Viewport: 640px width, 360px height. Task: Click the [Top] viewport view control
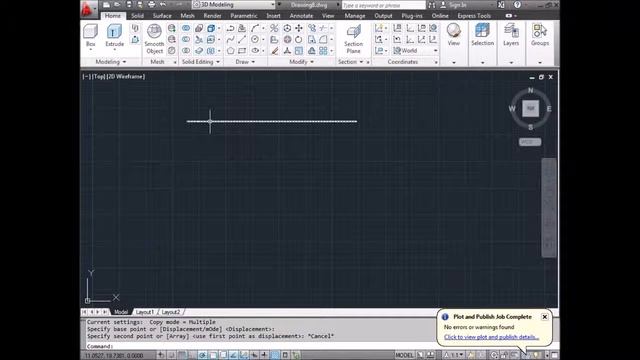point(98,76)
